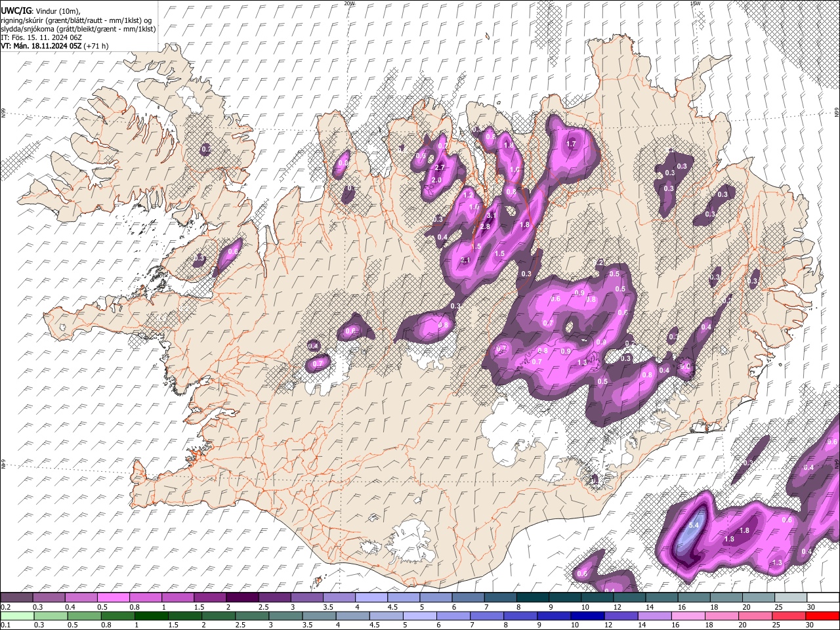Image resolution: width=840 pixels, height=630 pixels.
Task: Pick the violet 12 swatch in the lower legend row
Action: (620, 616)
